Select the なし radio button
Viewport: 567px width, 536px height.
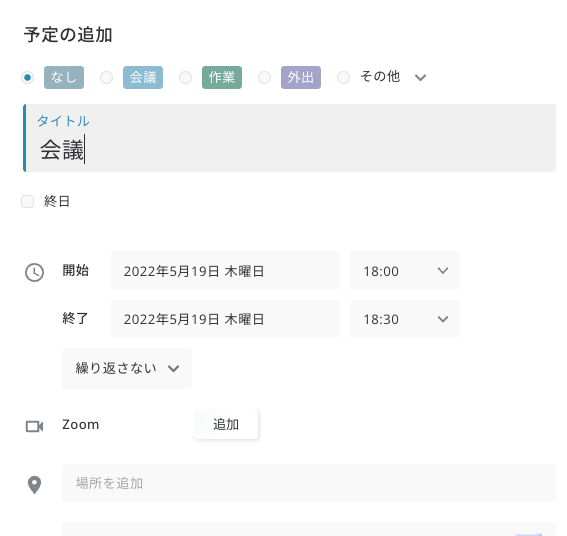coord(27,77)
